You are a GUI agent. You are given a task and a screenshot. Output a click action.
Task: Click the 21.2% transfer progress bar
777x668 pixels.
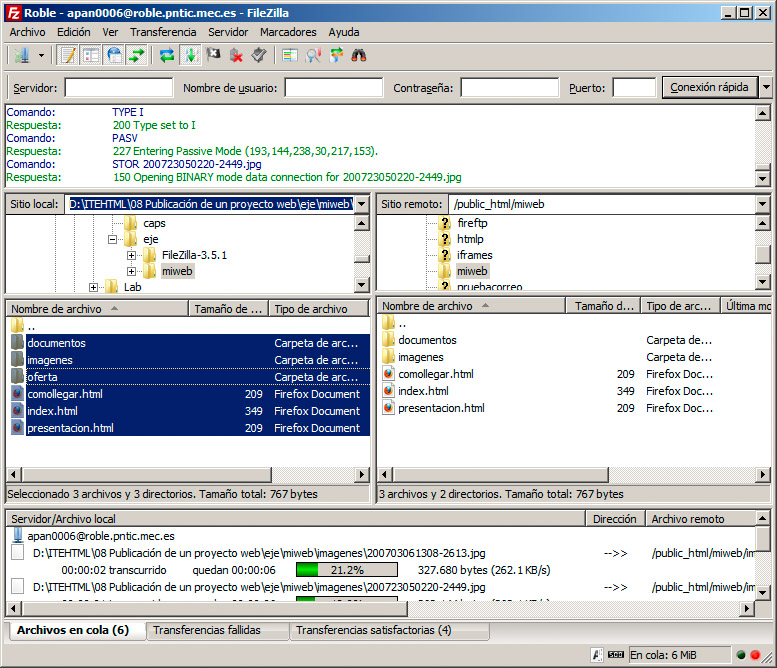click(346, 570)
